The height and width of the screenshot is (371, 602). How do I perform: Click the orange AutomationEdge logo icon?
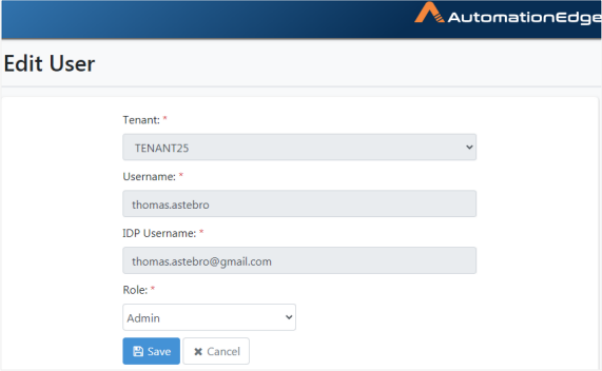430,13
